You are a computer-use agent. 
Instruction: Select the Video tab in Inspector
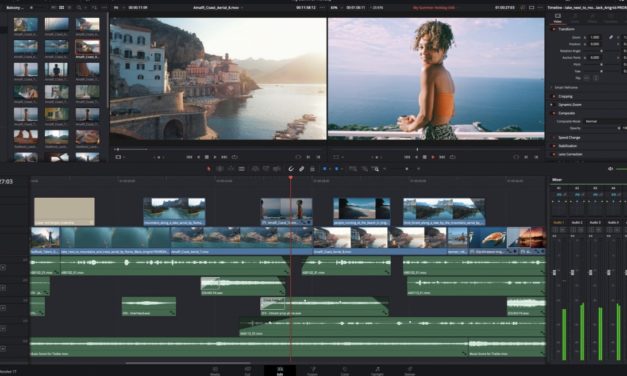point(557,18)
